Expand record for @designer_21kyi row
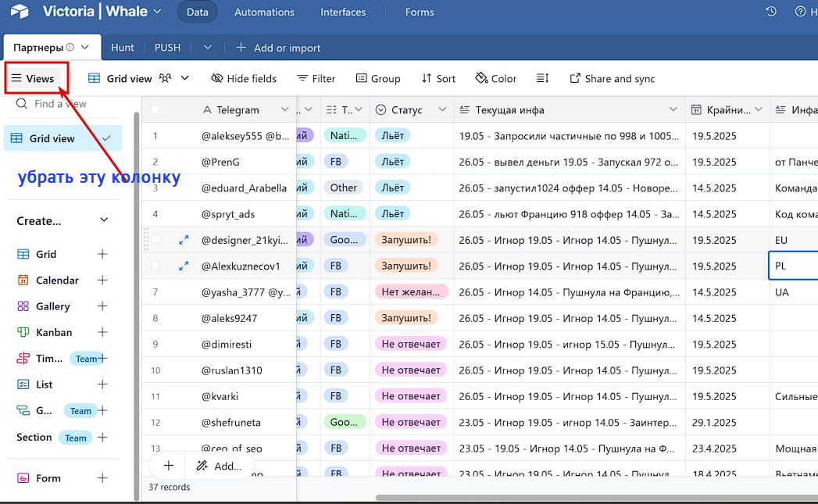The width and height of the screenshot is (818, 504). [184, 240]
